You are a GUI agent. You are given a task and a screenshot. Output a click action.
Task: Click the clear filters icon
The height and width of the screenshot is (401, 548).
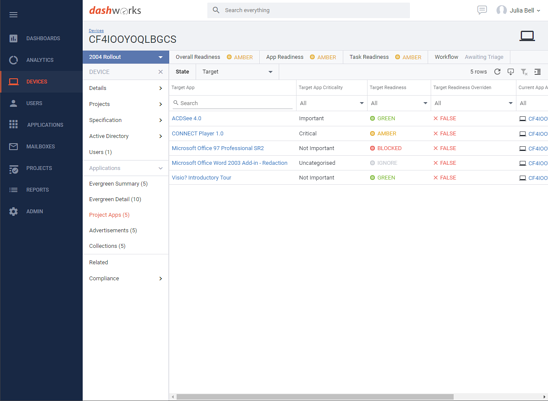(524, 72)
